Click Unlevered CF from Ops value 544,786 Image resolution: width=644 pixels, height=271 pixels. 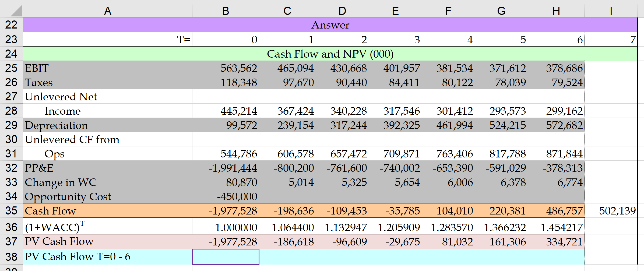(x=239, y=154)
